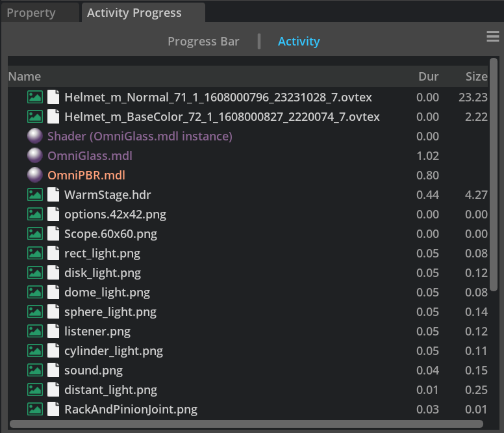
Task: Click the OmniGlass.mdl material sphere icon
Action: click(35, 156)
